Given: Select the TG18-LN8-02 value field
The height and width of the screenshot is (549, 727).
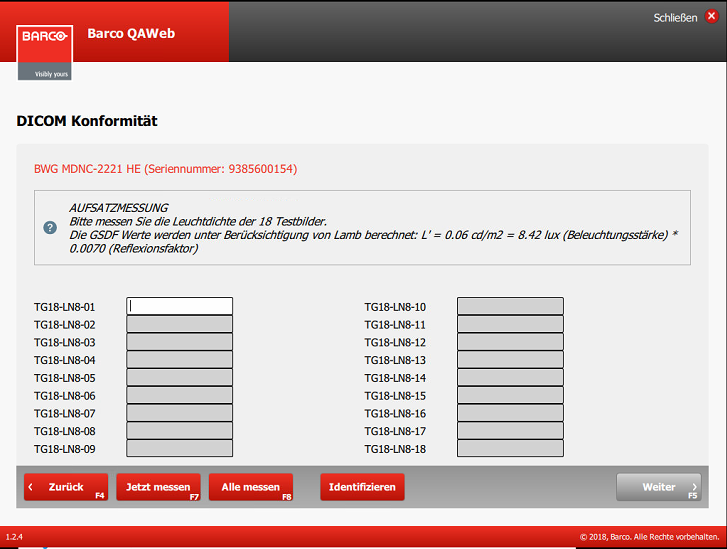Looking at the screenshot, I should pos(179,324).
